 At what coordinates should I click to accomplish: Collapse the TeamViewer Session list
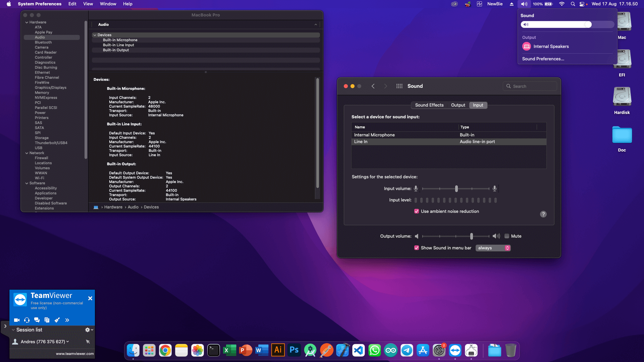point(13,330)
